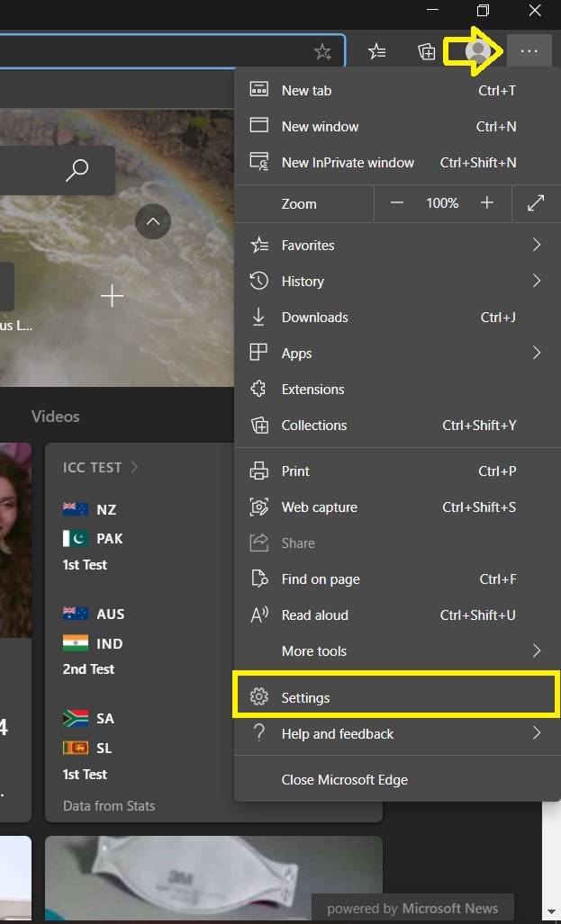Screen dimensions: 561x924
Task: Click the PAK team row
Action: (93, 539)
